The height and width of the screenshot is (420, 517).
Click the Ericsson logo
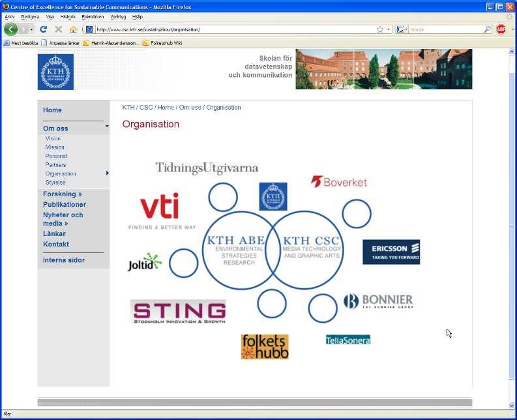pos(391,252)
